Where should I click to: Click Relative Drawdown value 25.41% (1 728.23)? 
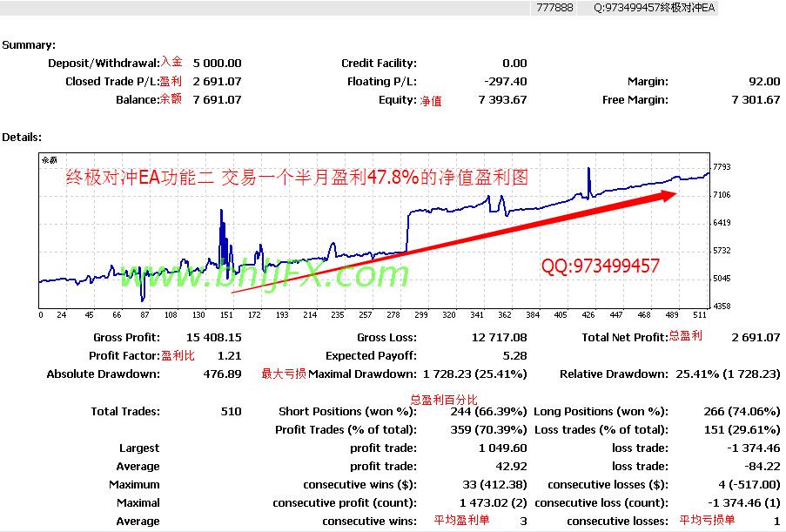coord(728,374)
